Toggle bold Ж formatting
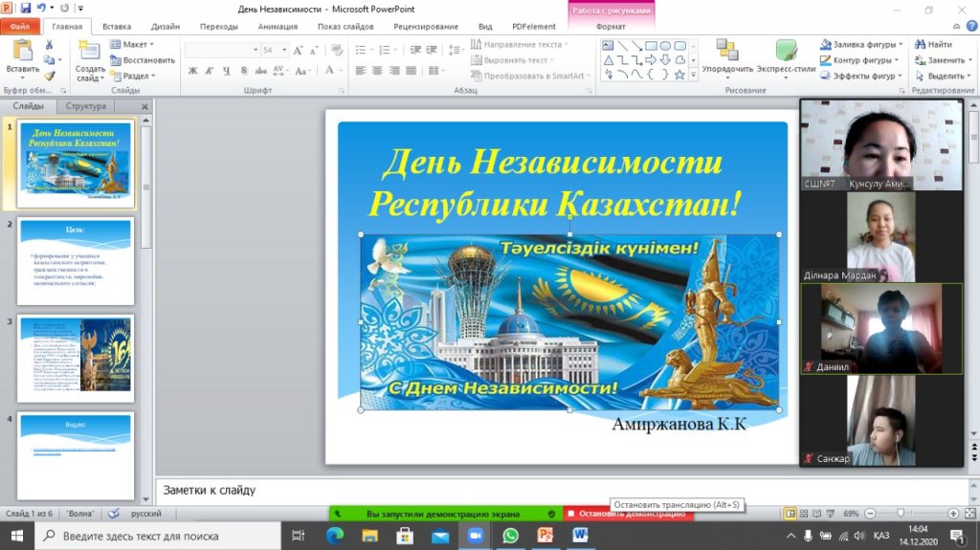980x550 pixels. [x=193, y=71]
